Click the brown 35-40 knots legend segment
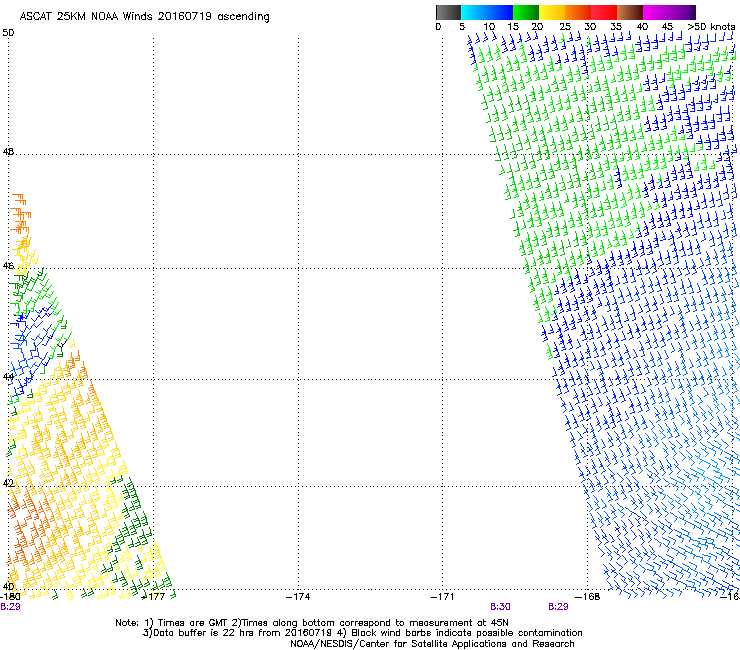 pos(630,12)
